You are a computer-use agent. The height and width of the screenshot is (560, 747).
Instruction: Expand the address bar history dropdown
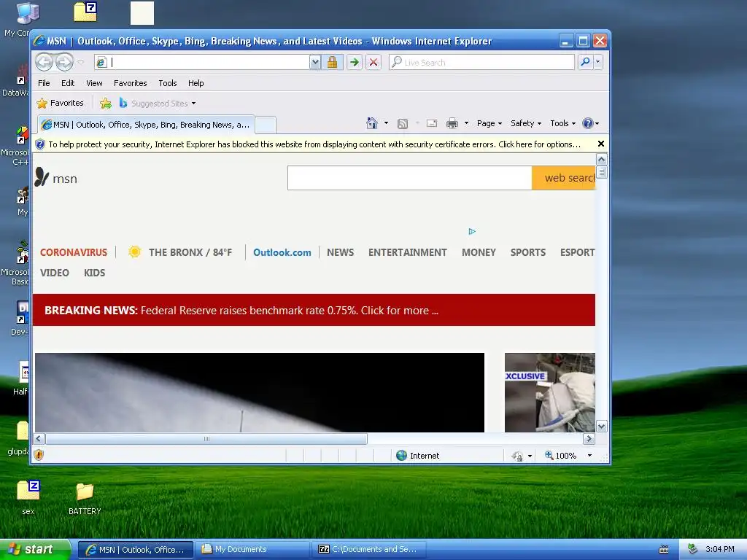tap(315, 62)
